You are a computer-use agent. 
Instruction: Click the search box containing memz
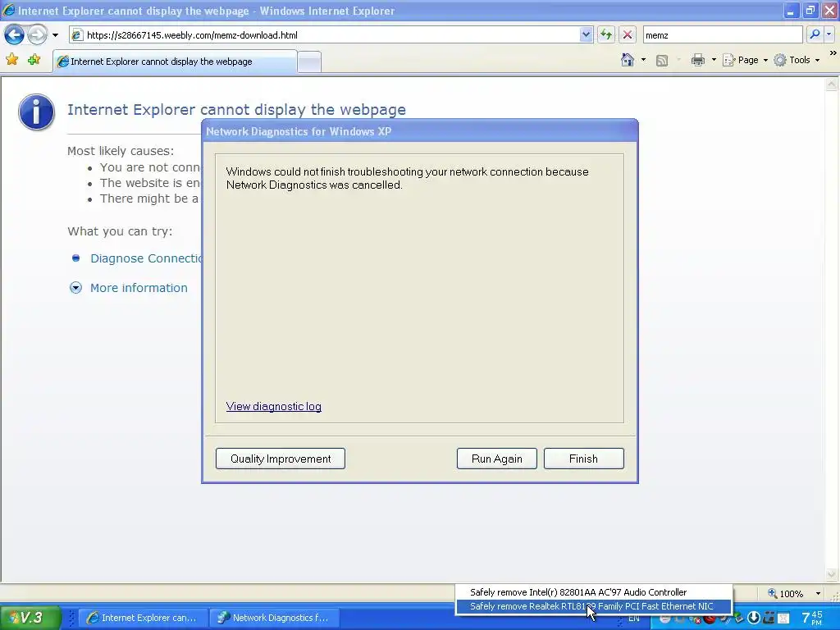pos(722,35)
